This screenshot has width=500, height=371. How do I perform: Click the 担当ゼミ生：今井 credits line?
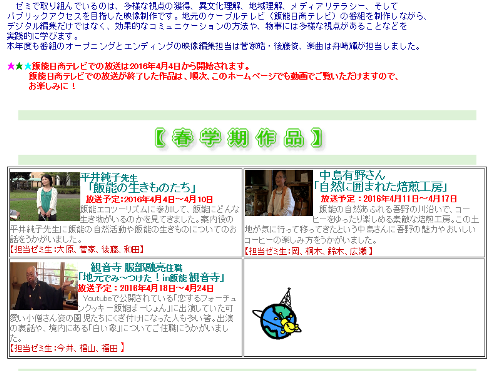click(x=67, y=348)
